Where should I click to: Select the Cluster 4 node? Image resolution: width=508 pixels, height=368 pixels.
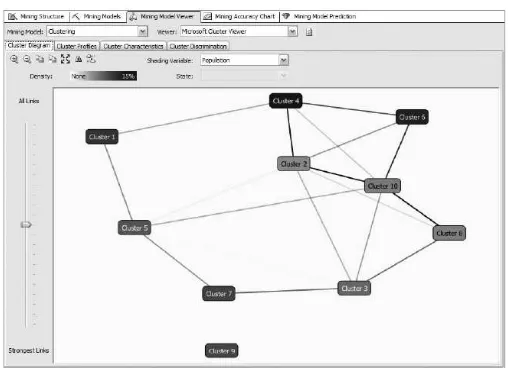[286, 101]
